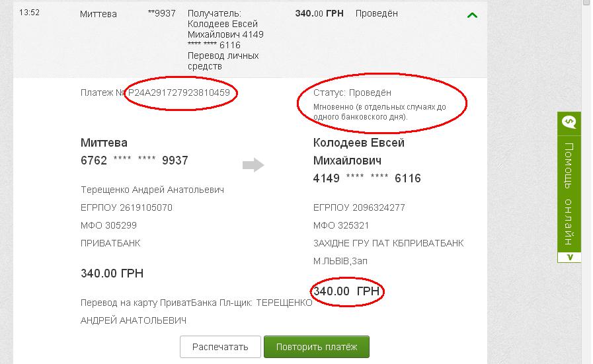This screenshot has height=364, width=593.
Task: Click the payment number P24A291727923810459
Action: [179, 93]
